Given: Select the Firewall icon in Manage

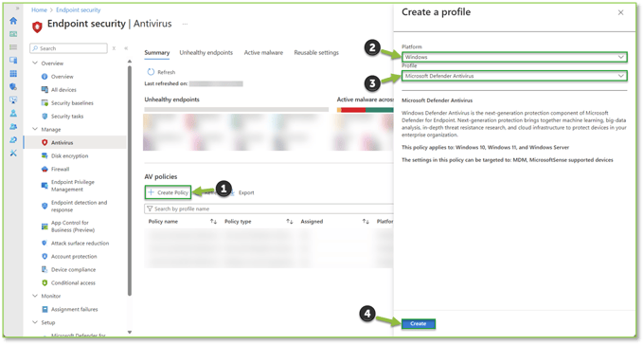Looking at the screenshot, I should (45, 169).
